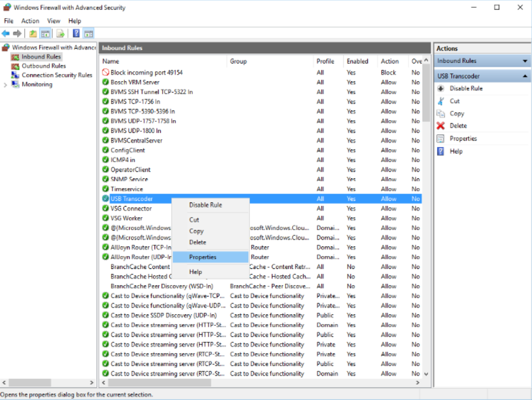The width and height of the screenshot is (532, 400).
Task: Toggle the Show/Hide Action Pane toolbar icon
Action: [x=89, y=34]
